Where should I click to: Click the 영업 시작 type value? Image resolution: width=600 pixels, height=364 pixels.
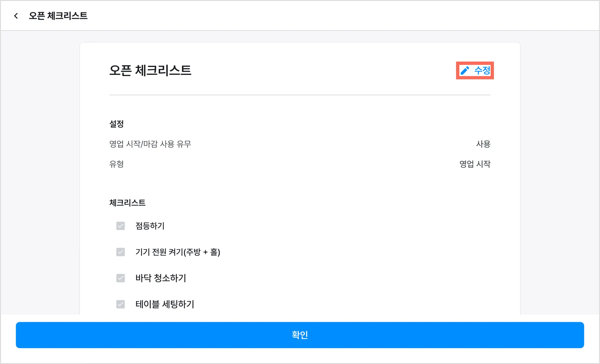475,164
